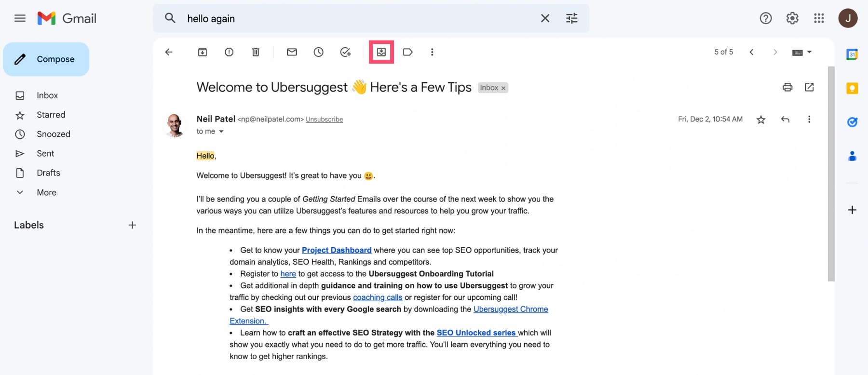This screenshot has width=868, height=375.
Task: Add this email to Tasks
Action: click(x=345, y=52)
